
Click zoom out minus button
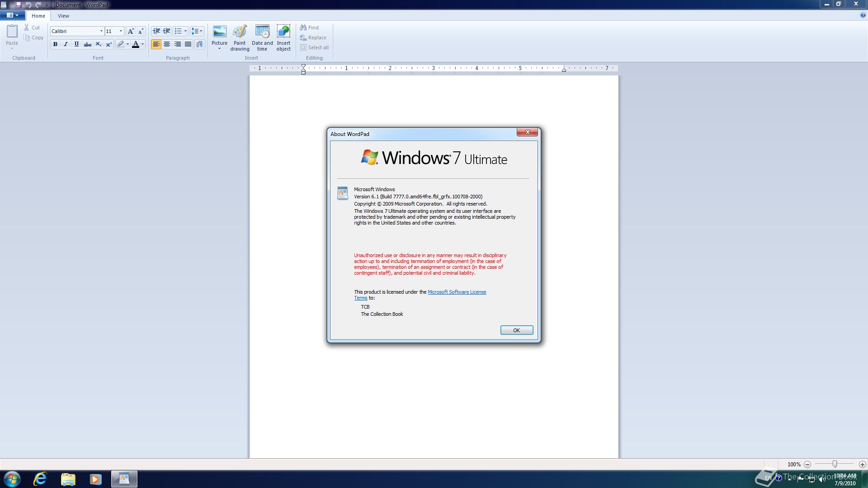click(807, 464)
